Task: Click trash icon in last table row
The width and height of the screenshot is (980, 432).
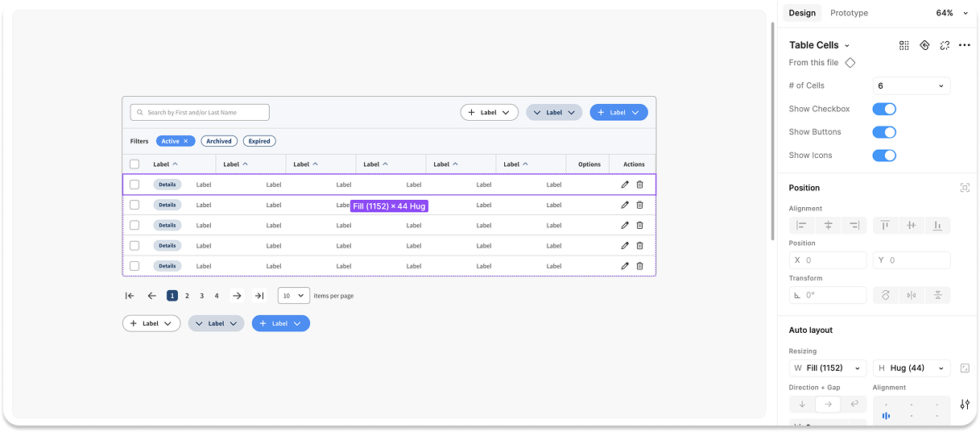Action: [x=639, y=266]
